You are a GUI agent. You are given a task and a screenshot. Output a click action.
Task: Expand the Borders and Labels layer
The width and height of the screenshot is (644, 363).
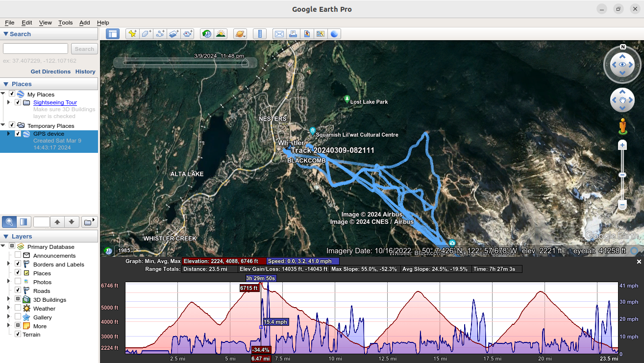[x=8, y=264]
